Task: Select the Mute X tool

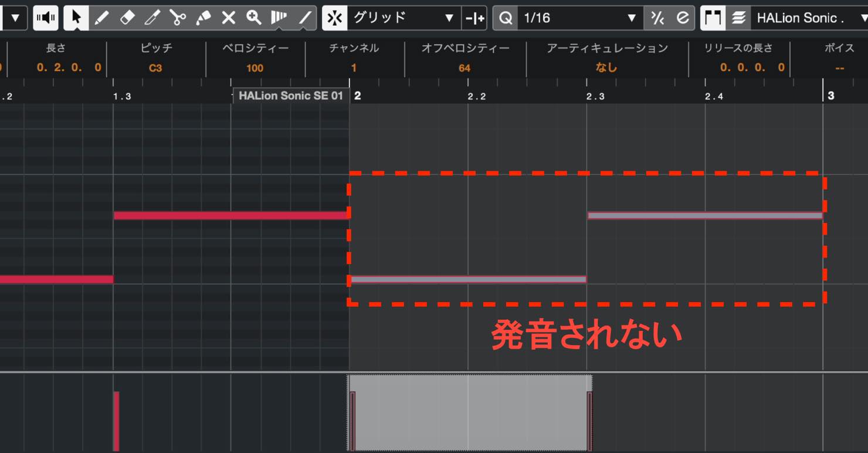Action: 228,18
